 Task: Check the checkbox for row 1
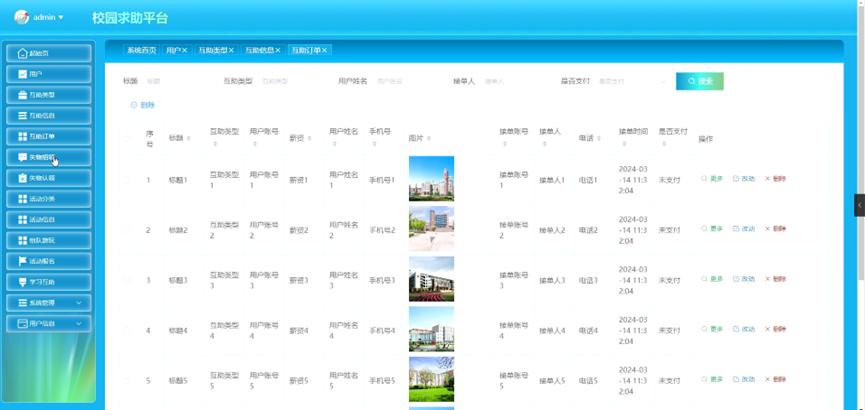(x=127, y=179)
